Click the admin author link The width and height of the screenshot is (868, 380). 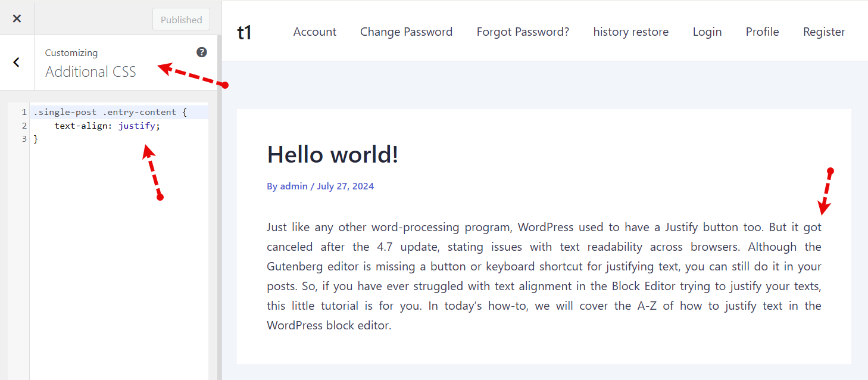point(294,186)
